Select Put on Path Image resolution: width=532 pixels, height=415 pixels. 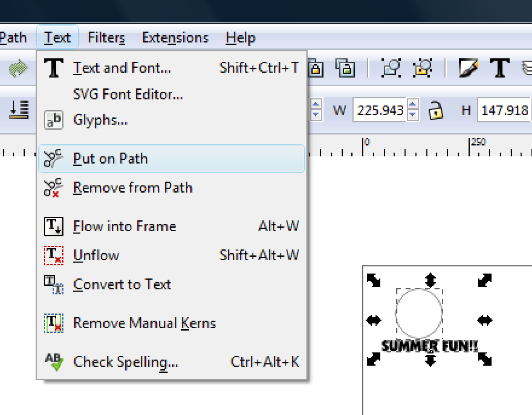110,159
